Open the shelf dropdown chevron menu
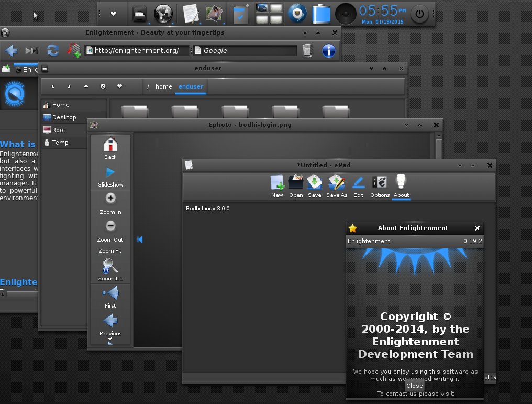The image size is (532, 404). click(113, 14)
